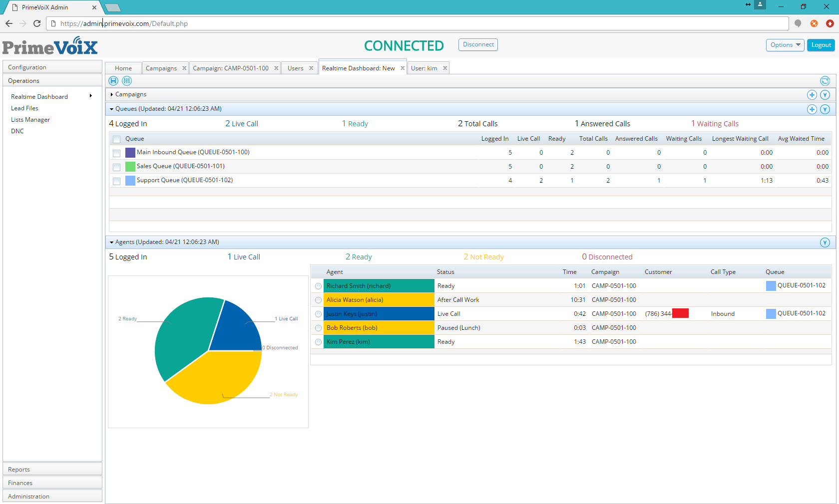
Task: Collapse the Queues section
Action: [x=112, y=109]
